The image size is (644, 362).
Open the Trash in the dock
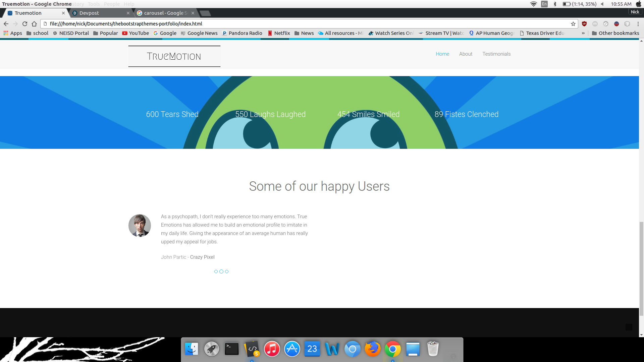pos(433,349)
